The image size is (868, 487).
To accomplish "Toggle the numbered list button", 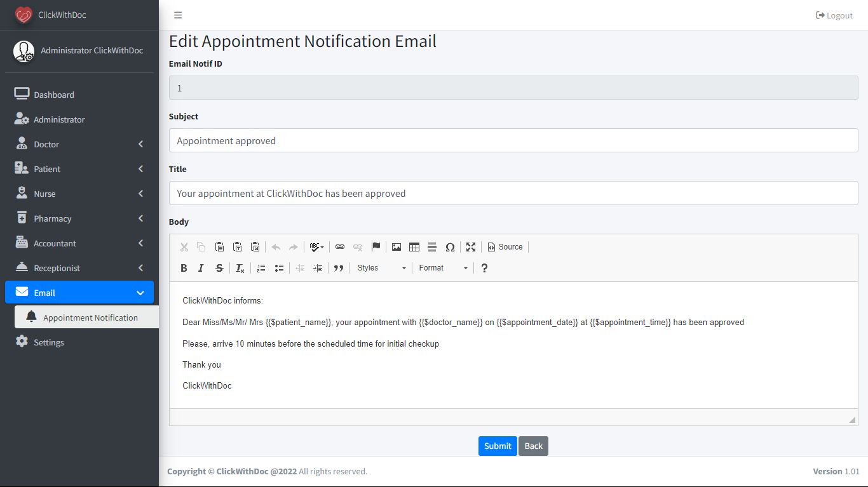I will 261,268.
